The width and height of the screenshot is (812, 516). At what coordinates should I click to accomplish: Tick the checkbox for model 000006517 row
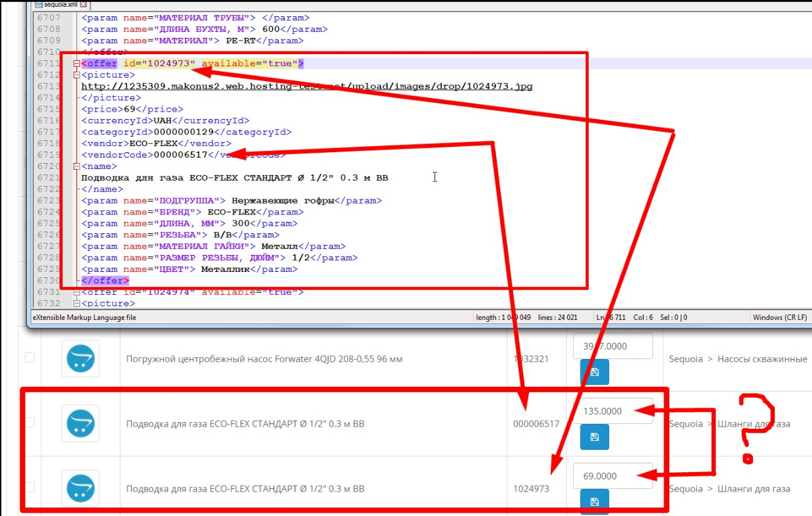tap(30, 423)
